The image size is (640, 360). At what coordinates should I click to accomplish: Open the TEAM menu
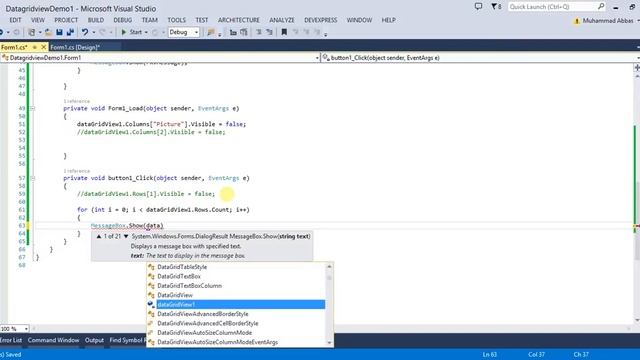point(149,20)
